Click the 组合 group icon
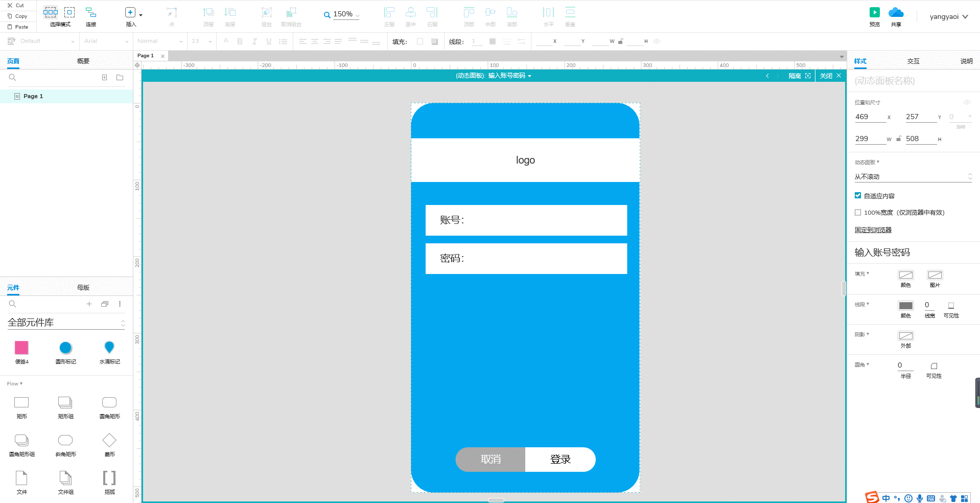This screenshot has height=503, width=980. tap(267, 12)
